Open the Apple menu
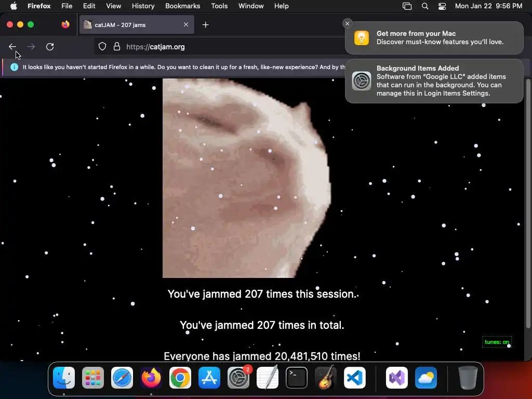 pyautogui.click(x=14, y=6)
